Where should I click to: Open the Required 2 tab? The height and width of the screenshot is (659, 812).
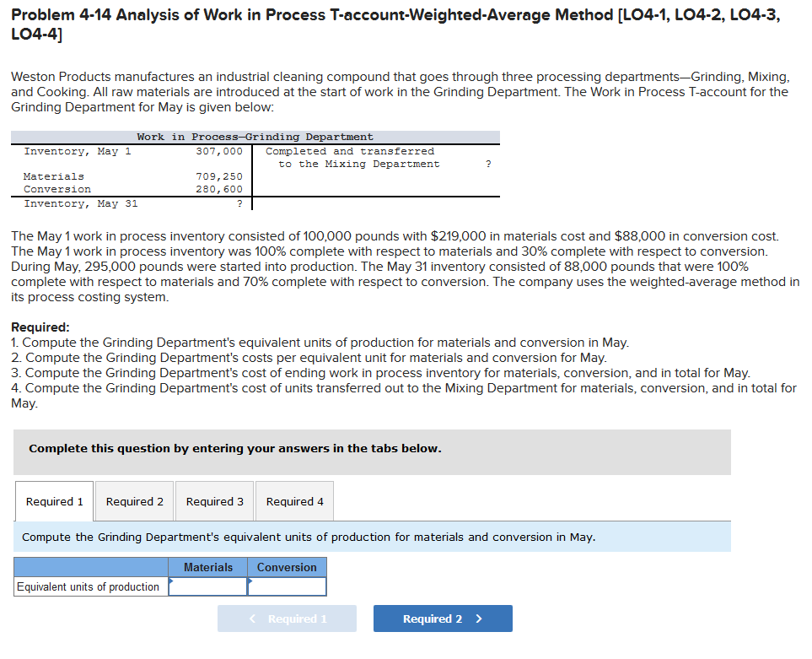click(133, 500)
